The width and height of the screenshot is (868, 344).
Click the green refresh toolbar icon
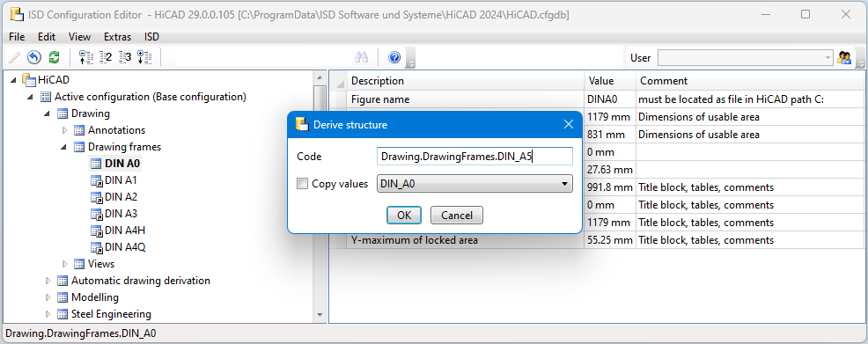(54, 57)
